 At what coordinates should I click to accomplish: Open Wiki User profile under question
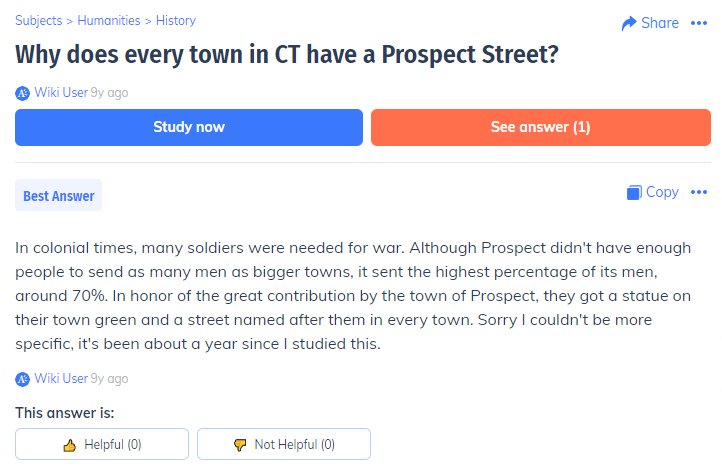(x=61, y=93)
